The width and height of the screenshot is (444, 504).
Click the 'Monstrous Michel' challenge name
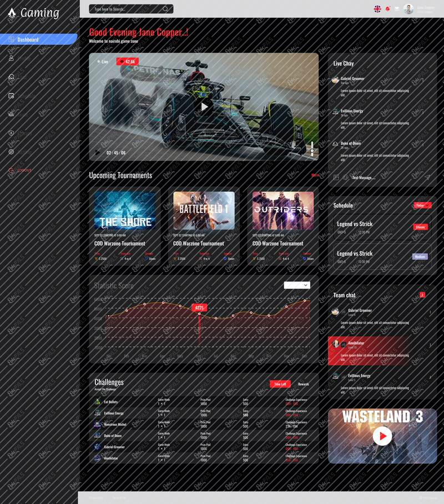click(x=115, y=424)
